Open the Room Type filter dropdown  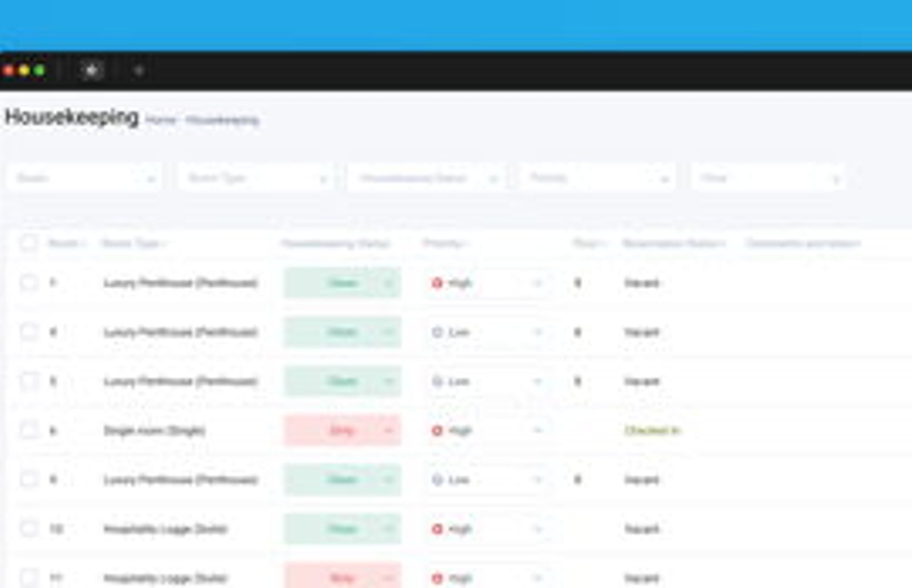pos(255,178)
